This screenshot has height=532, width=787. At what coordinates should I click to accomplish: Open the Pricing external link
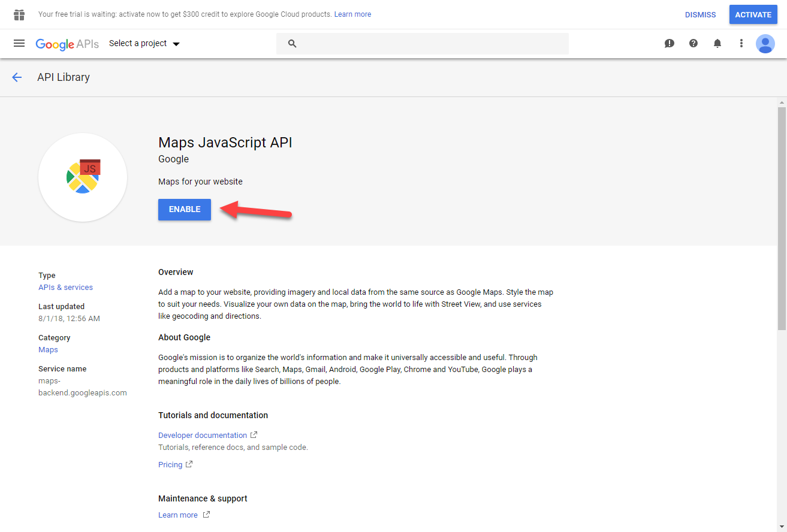tap(170, 464)
